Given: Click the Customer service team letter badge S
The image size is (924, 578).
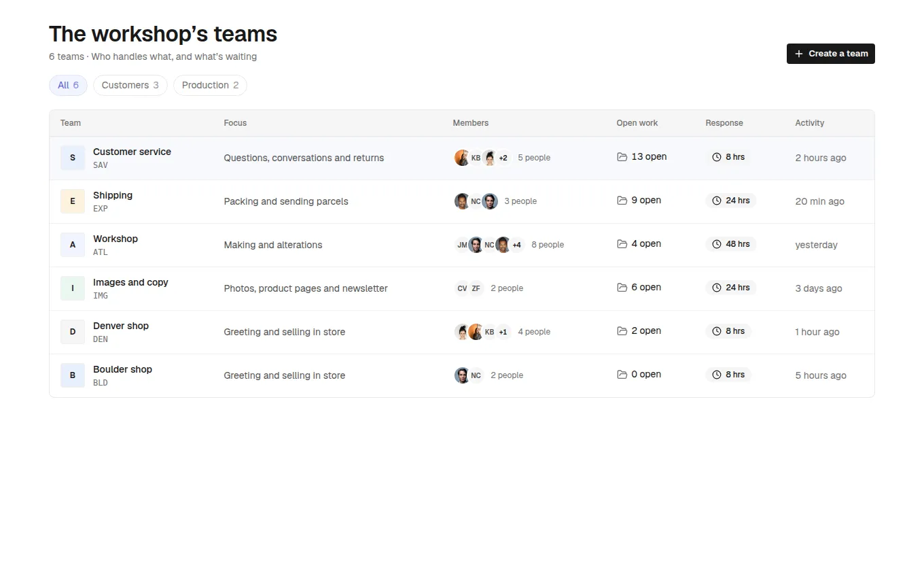Looking at the screenshot, I should click(x=73, y=158).
